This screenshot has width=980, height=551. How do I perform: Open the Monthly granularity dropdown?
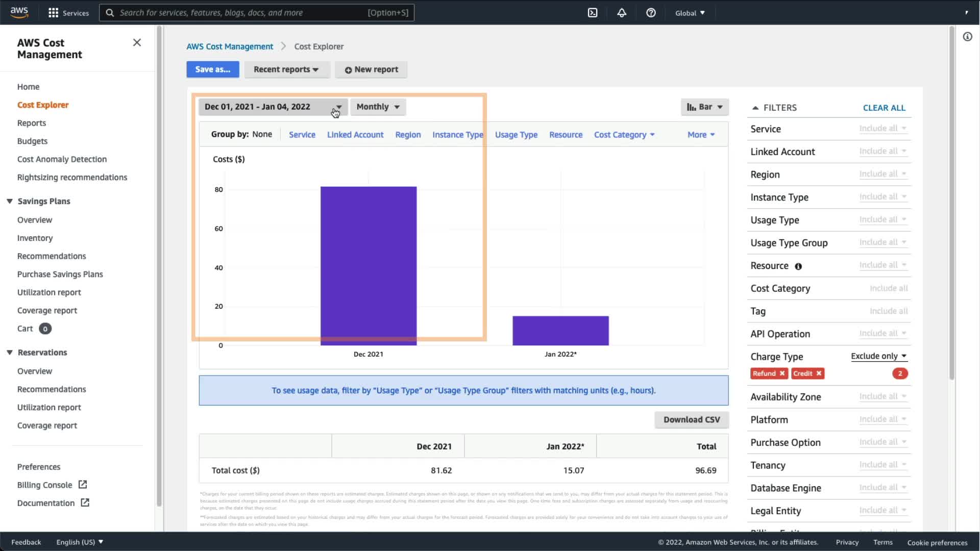[x=378, y=107]
